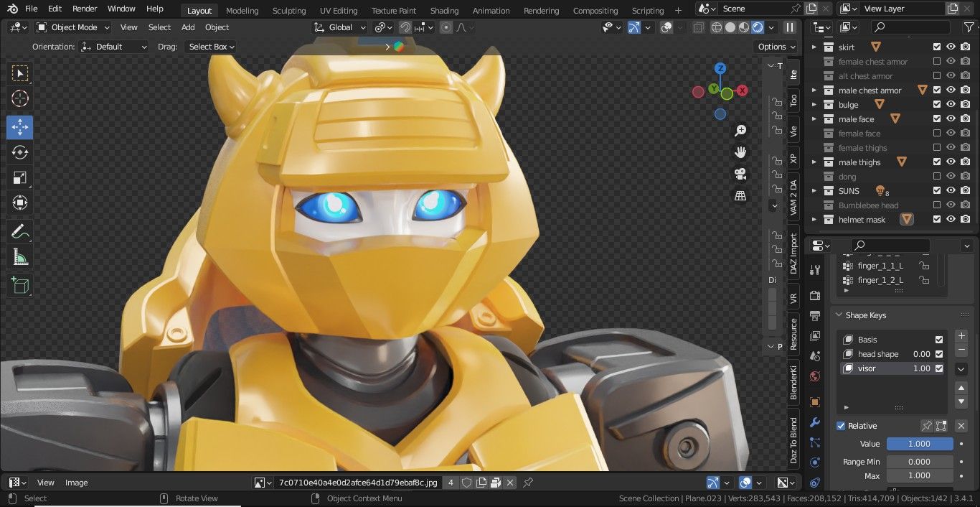This screenshot has width=980, height=507.
Task: Open Orientation Default dropdown
Action: click(114, 47)
